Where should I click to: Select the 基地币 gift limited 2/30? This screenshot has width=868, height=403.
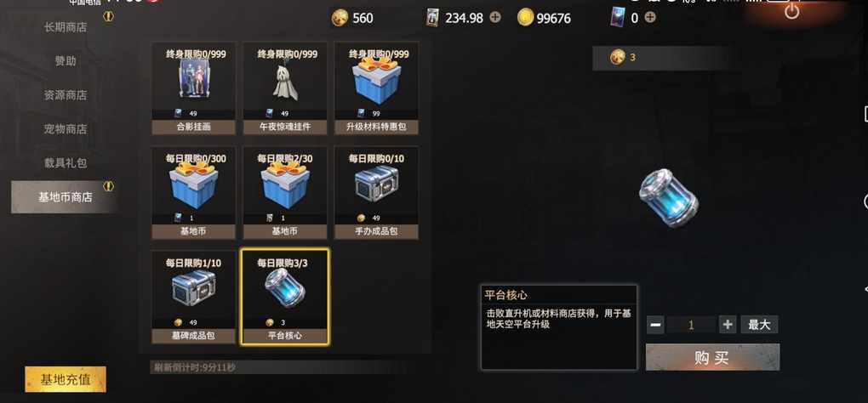[x=285, y=193]
